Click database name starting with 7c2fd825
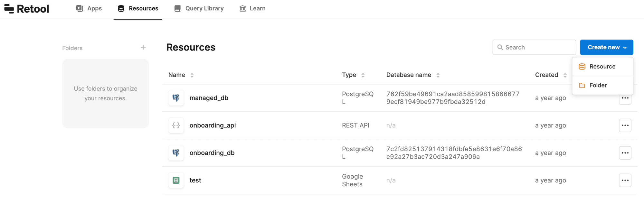The width and height of the screenshot is (644, 204). tap(454, 153)
